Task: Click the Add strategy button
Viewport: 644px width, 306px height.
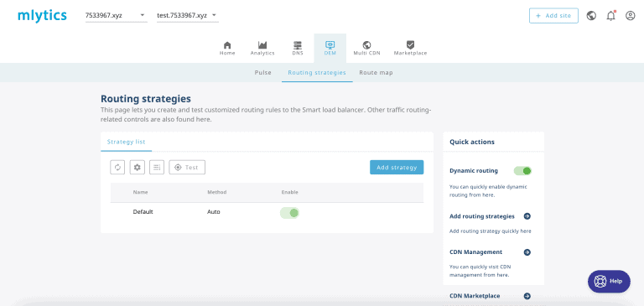Action: coord(397,167)
